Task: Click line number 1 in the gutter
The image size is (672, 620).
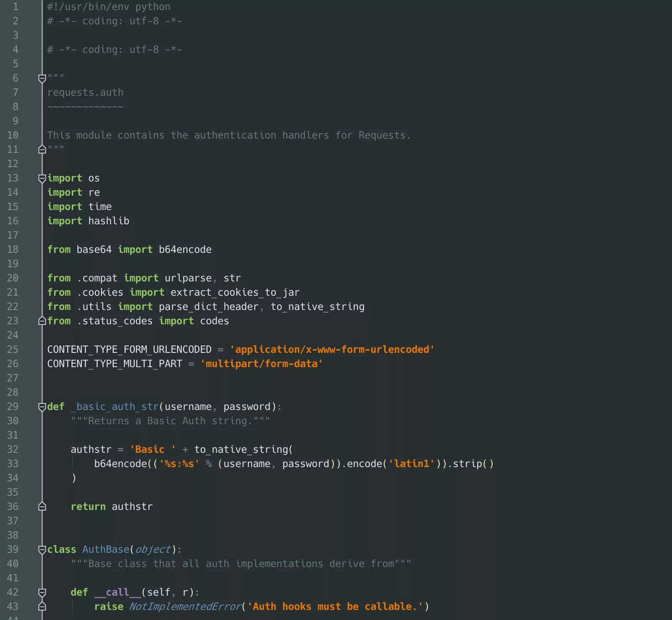Action: coord(16,7)
